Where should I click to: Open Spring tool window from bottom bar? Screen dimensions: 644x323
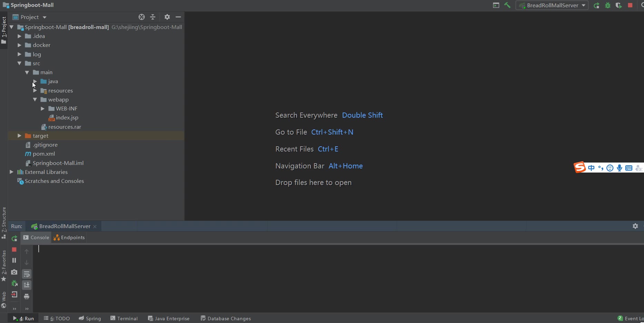coord(90,318)
